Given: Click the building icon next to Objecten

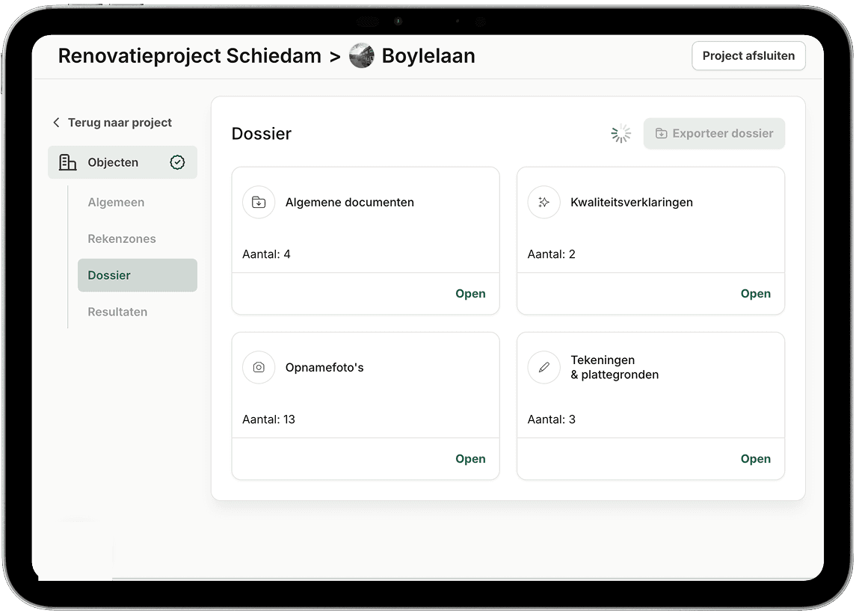Looking at the screenshot, I should 67,162.
